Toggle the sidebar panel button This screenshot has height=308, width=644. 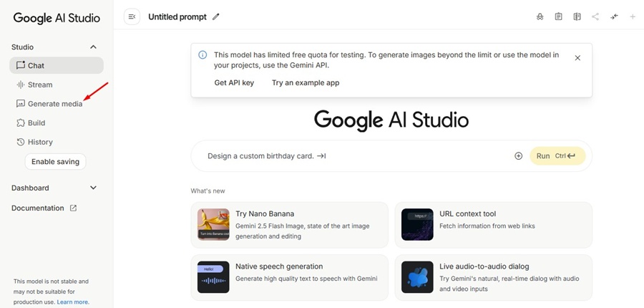pos(132,16)
